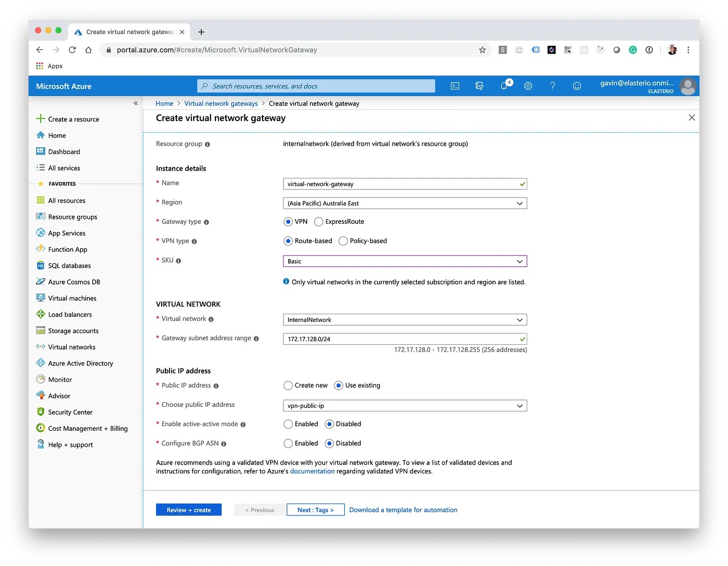The height and width of the screenshot is (566, 728).
Task: Click the account avatar for gavin@elasterio
Action: (688, 86)
